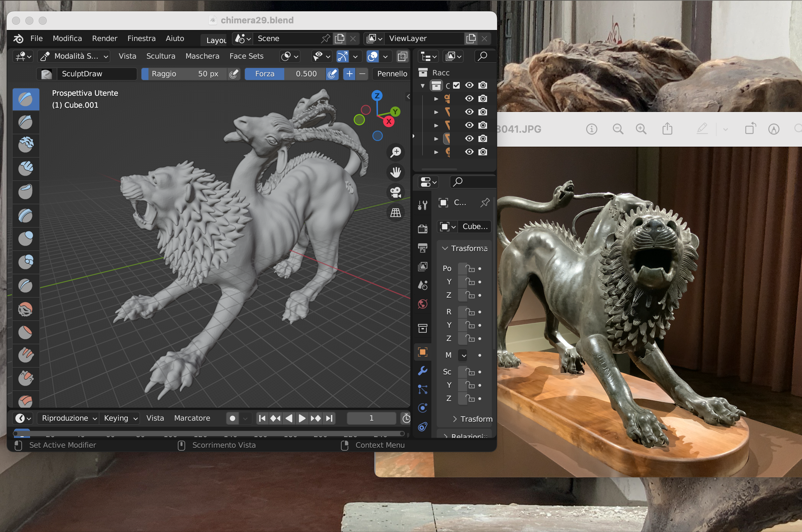The height and width of the screenshot is (532, 802).
Task: Click the Z axis on navigation gizmo
Action: click(x=377, y=96)
